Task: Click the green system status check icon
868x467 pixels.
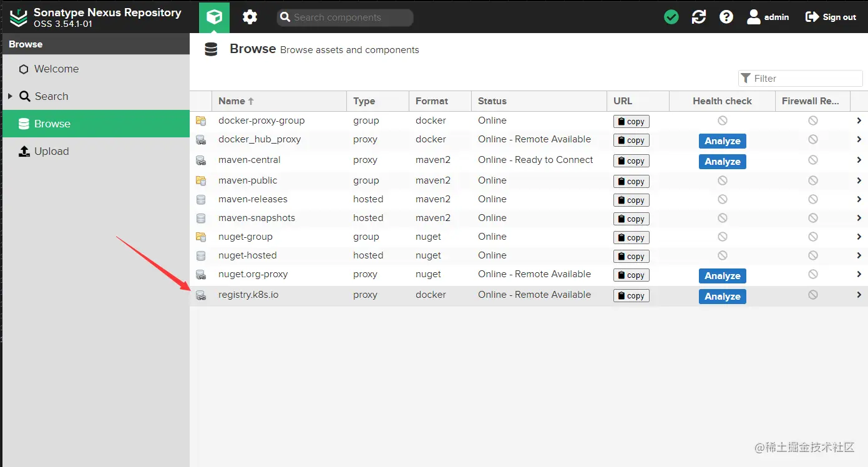Action: point(671,17)
